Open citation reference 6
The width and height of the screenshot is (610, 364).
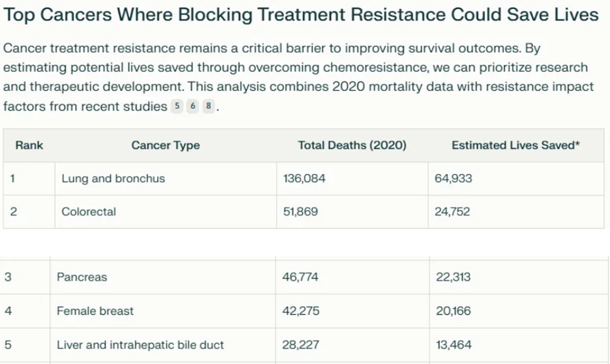pos(193,107)
